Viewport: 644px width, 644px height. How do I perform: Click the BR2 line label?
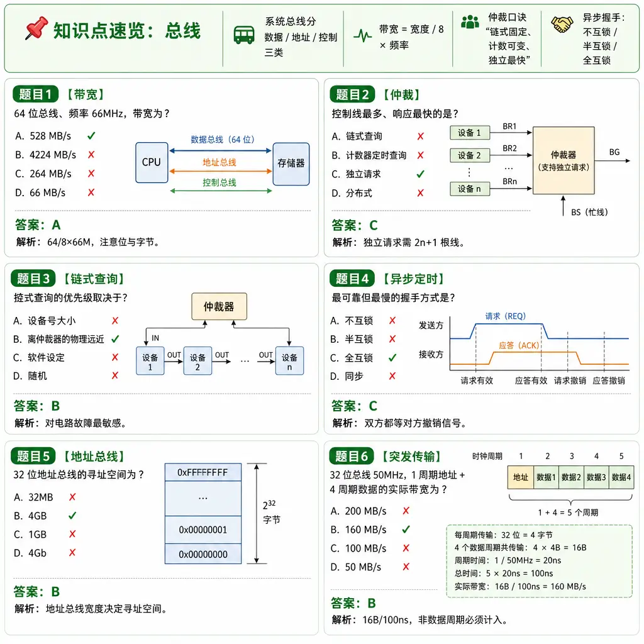click(509, 148)
